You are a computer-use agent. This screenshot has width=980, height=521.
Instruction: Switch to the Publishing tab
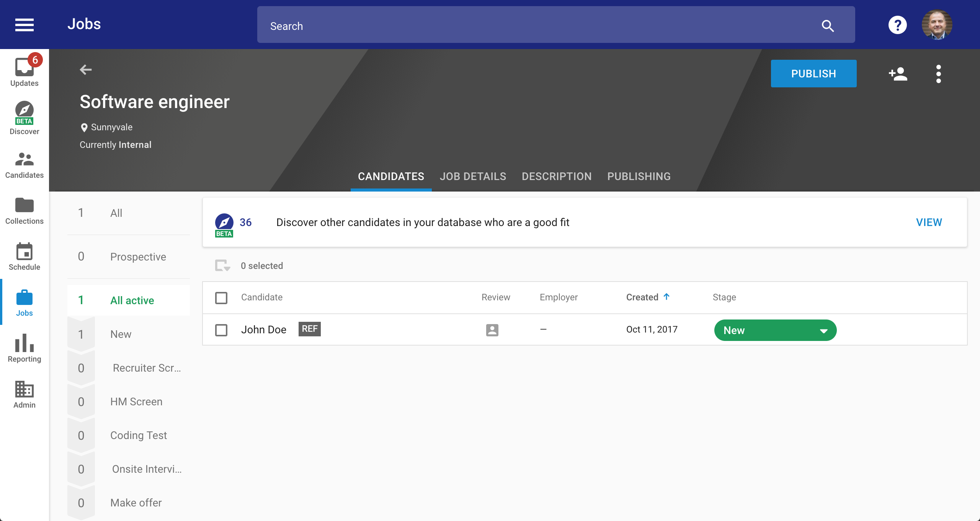coord(639,176)
